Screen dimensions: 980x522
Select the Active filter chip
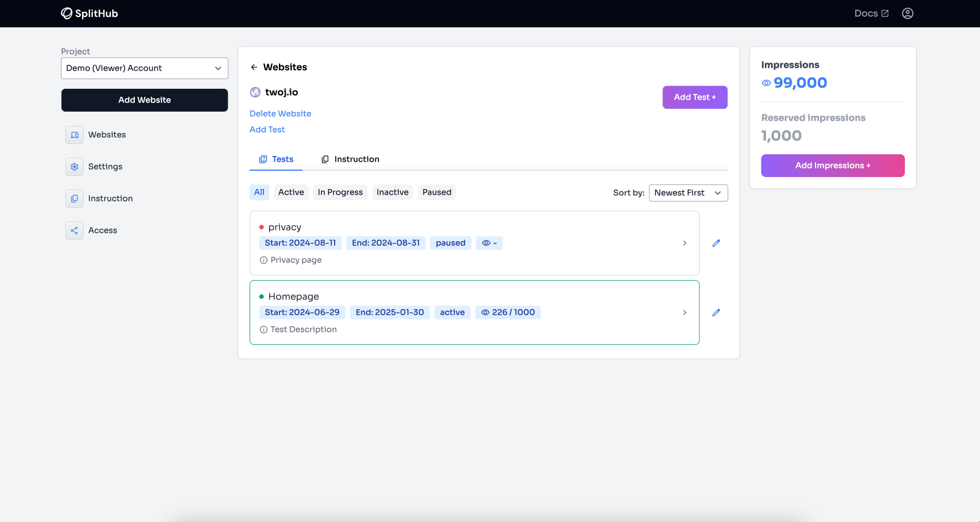coord(291,192)
